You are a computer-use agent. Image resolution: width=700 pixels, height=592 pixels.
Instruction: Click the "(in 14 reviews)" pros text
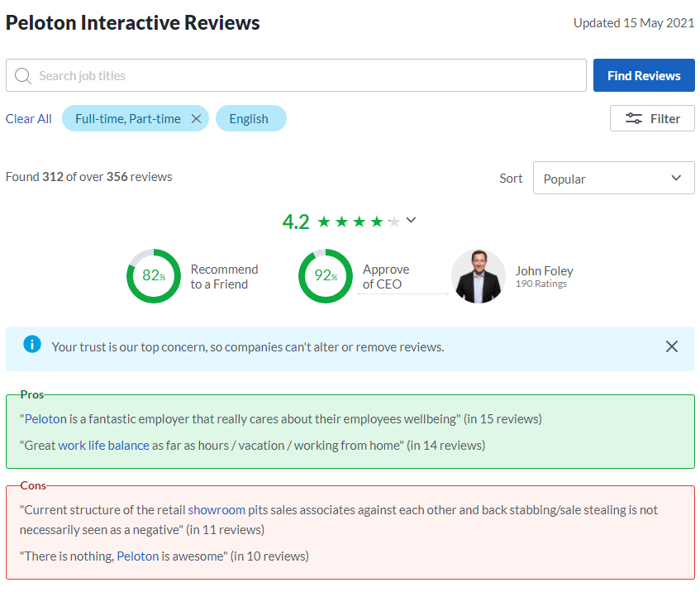click(x=446, y=446)
